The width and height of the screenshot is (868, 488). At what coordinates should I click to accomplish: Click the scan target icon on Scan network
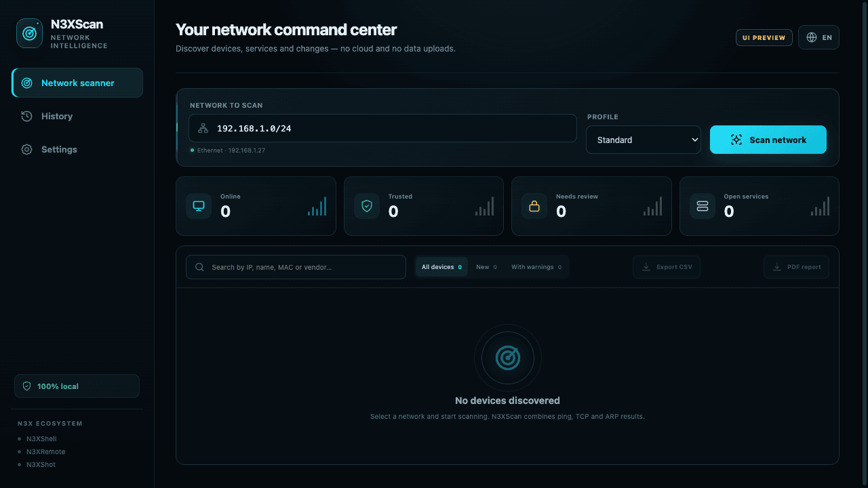pos(736,140)
